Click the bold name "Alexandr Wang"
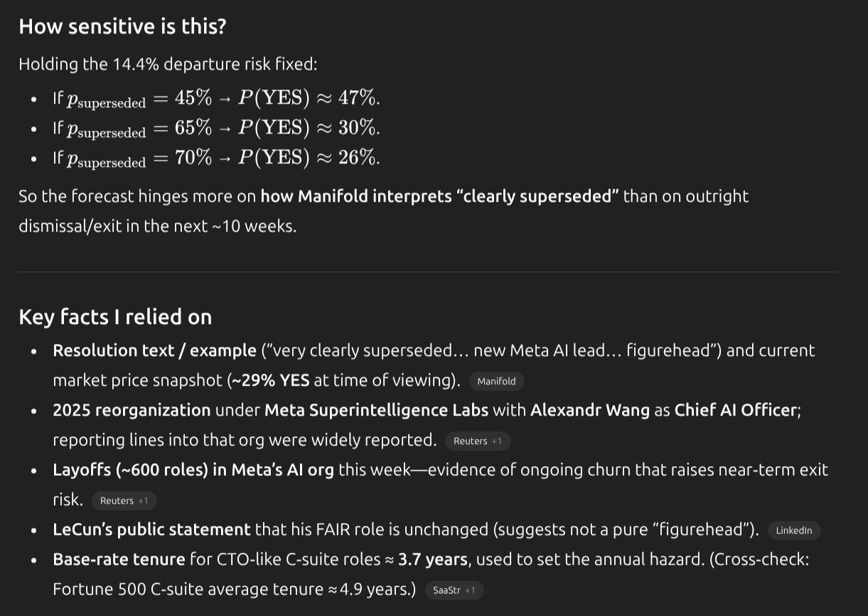Viewport: 868px width, 616px height. coord(589,410)
